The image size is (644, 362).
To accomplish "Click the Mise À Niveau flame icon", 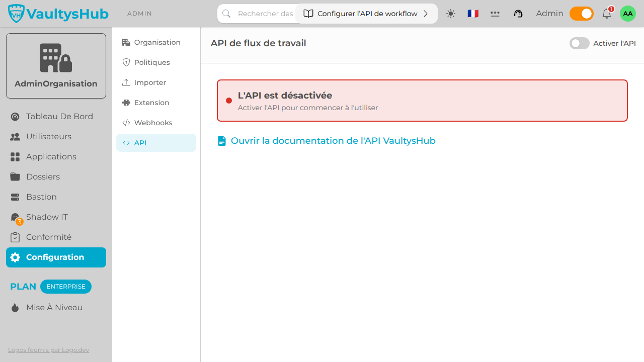I will point(15,308).
